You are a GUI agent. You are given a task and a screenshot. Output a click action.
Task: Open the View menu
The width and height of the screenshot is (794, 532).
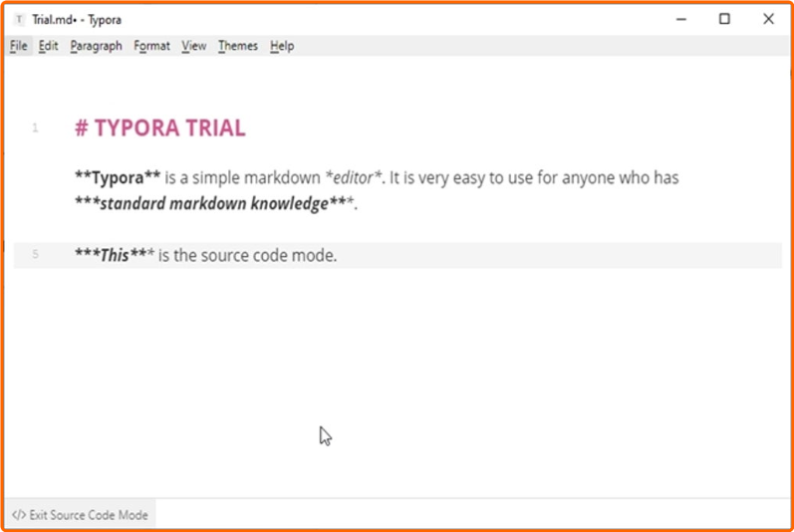pyautogui.click(x=194, y=46)
